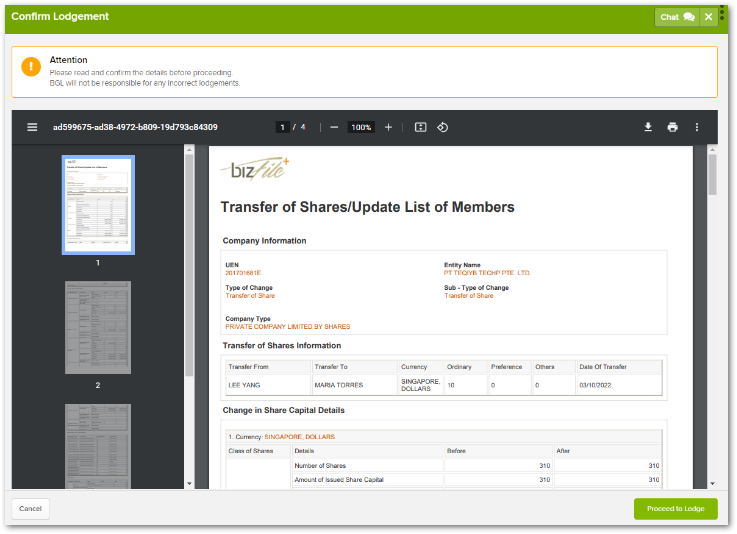737x534 pixels.
Task: Click the Amount of Issued Share Capital label
Action: [x=339, y=480]
